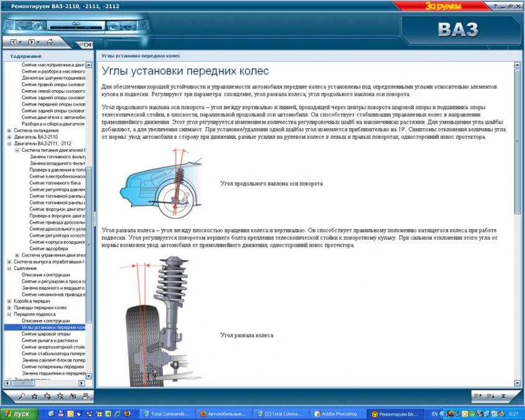Viewport: 525px width, 420px height.
Task: Open the Снятие адсорбера topic
Action: coord(49,248)
